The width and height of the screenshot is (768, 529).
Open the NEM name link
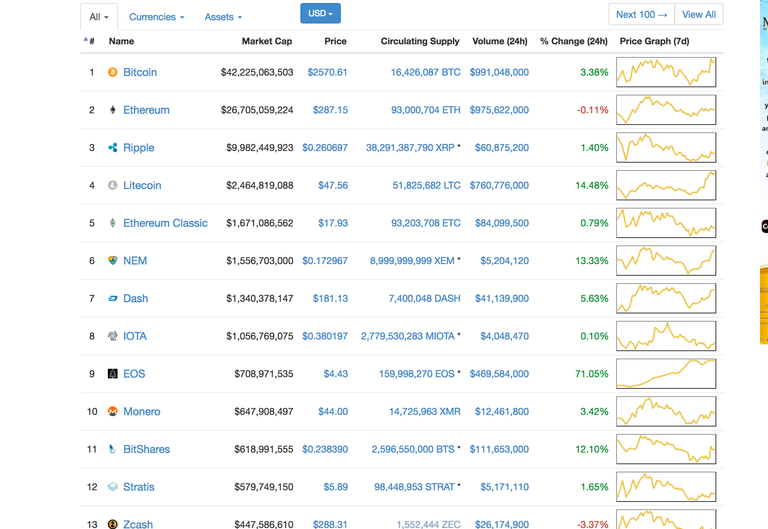click(135, 261)
